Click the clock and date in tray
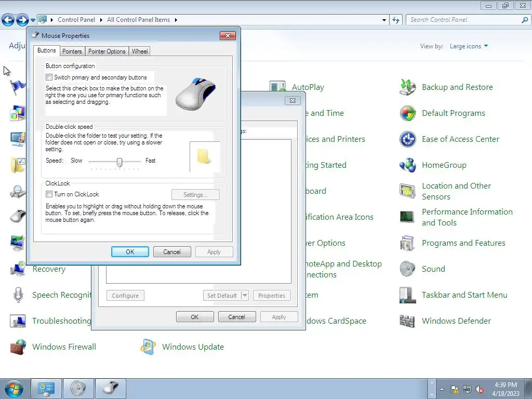The width and height of the screenshot is (532, 399). [506, 389]
